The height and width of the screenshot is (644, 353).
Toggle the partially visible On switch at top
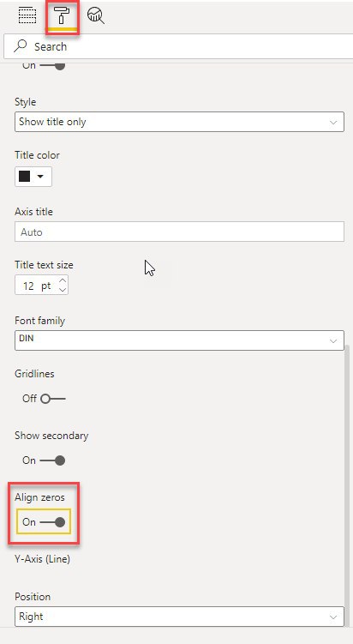tap(52, 65)
